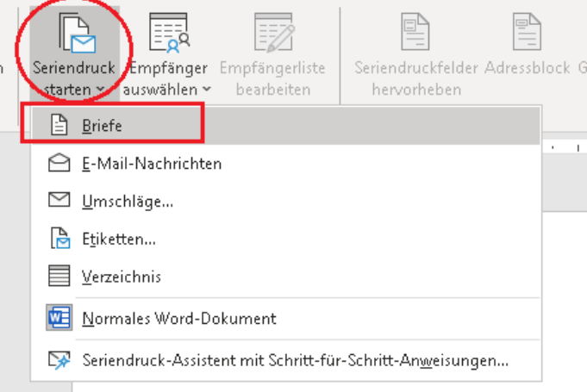Image resolution: width=587 pixels, height=392 pixels.
Task: Click the Verzeichnis list icon
Action: pos(59,276)
